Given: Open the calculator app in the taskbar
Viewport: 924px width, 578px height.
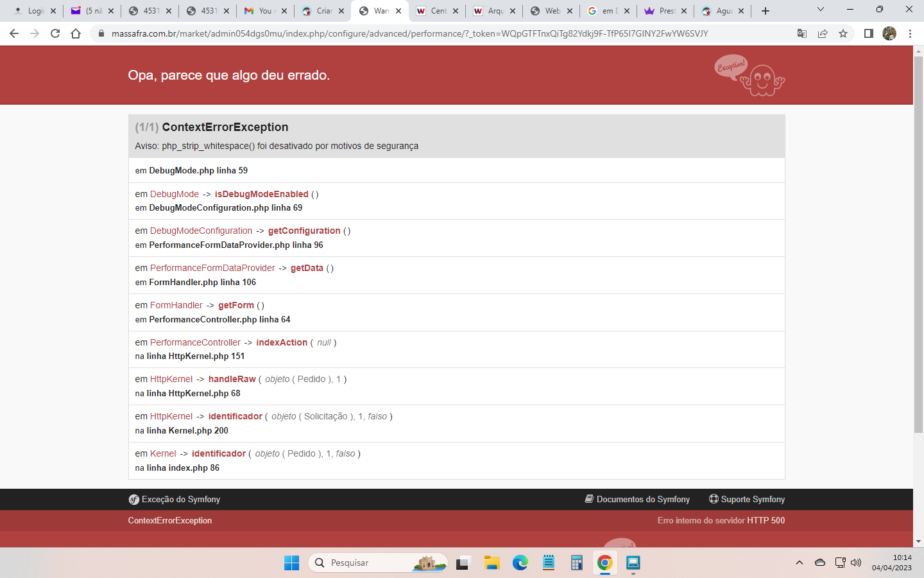Looking at the screenshot, I should click(576, 563).
